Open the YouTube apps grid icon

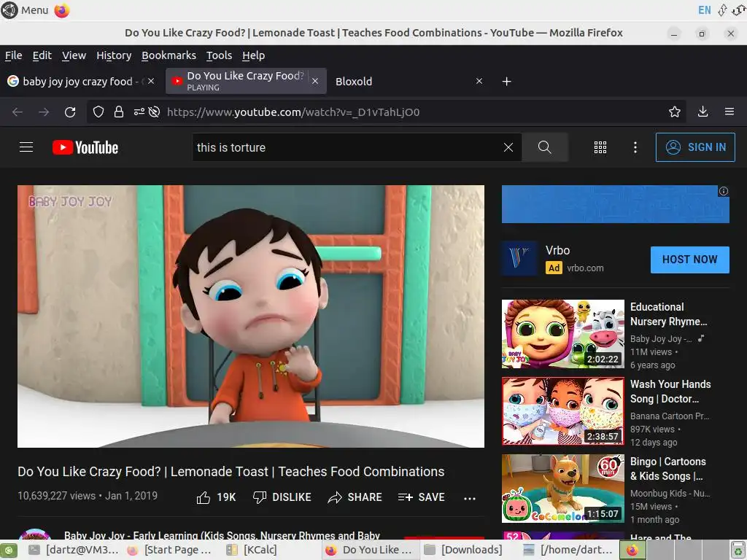point(600,147)
